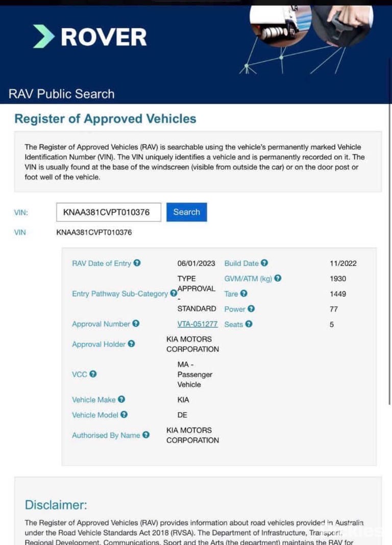Open help icon beside Authorised By Name
This screenshot has width=392, height=545.
[146, 435]
